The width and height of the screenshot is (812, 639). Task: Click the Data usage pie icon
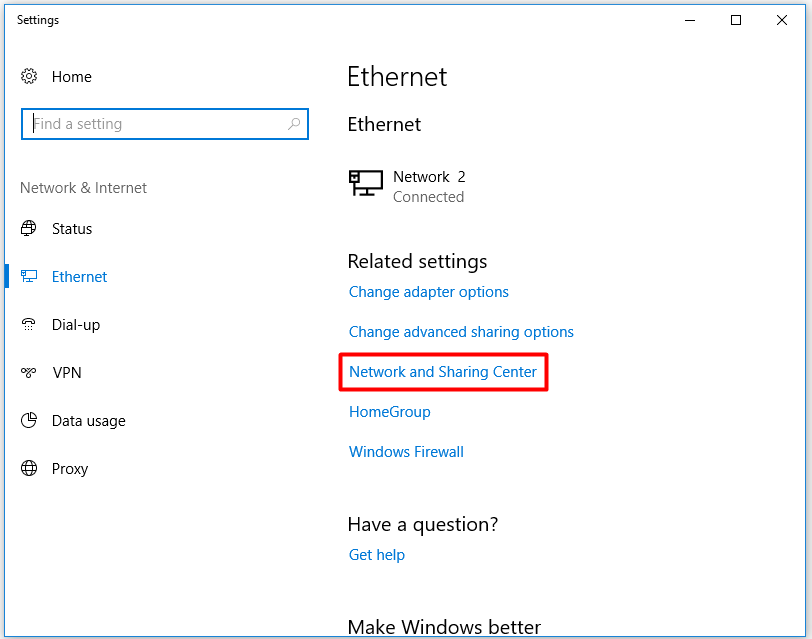29,420
